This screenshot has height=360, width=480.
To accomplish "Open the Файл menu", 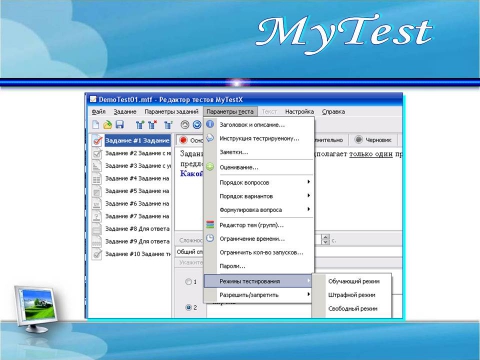I will click(99, 112).
